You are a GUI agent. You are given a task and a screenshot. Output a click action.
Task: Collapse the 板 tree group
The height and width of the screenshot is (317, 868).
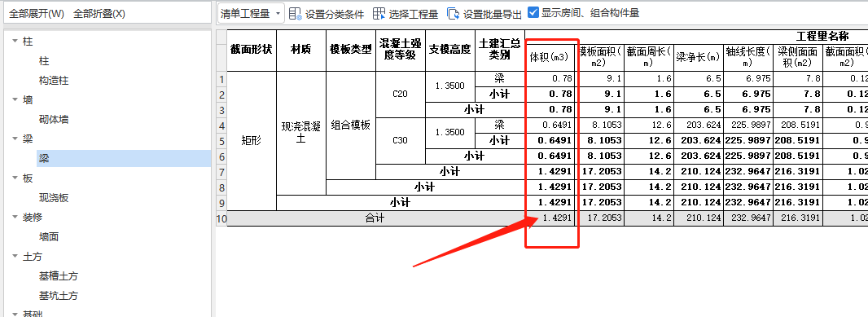(15, 178)
